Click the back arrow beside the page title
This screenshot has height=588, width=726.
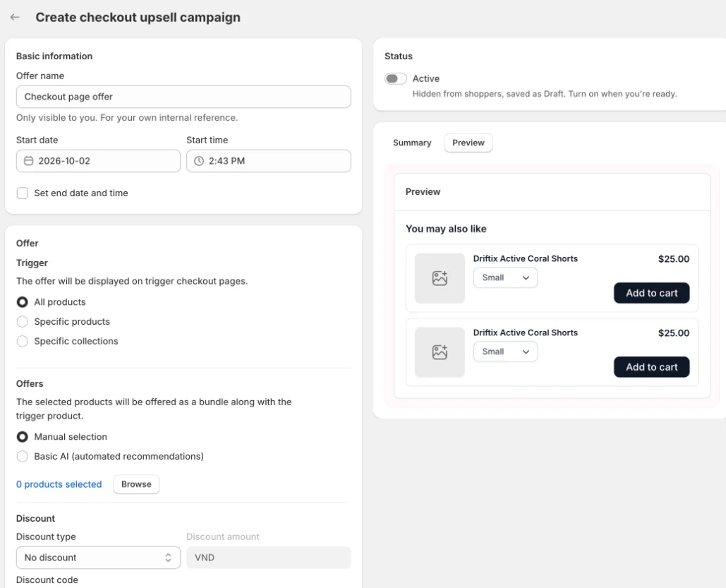[15, 17]
